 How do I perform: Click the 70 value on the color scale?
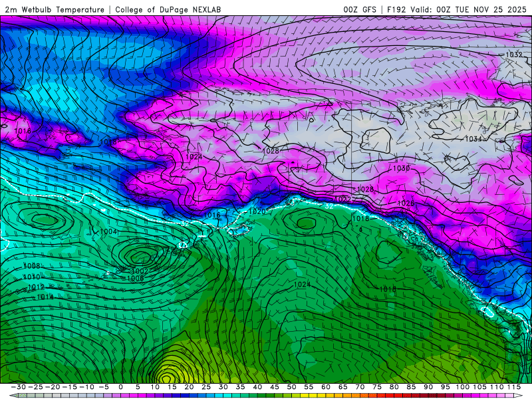[360, 387]
